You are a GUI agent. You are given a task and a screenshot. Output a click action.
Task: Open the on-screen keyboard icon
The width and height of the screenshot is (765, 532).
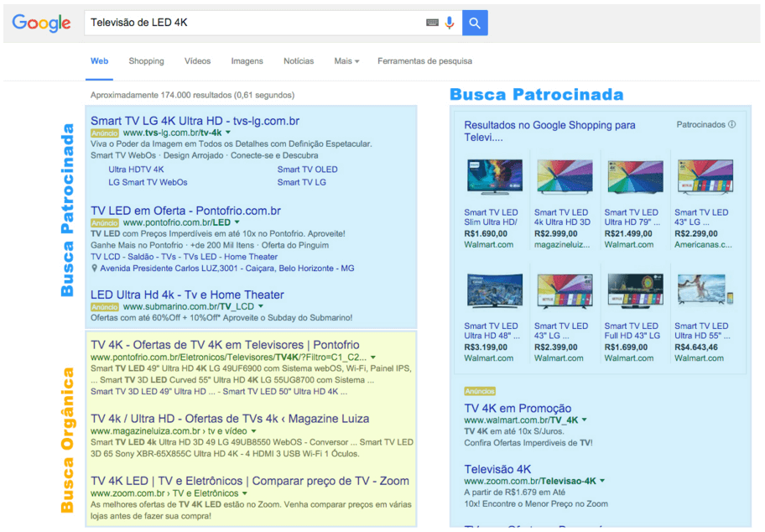(x=432, y=23)
